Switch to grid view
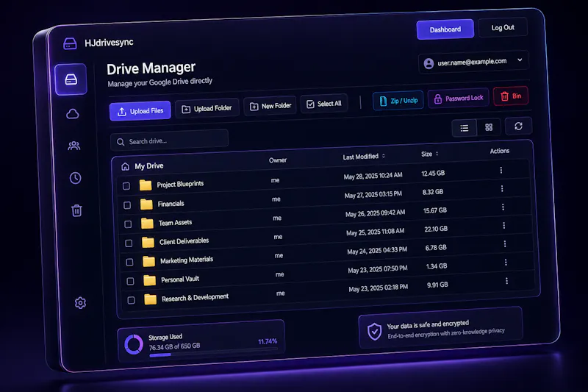588x392 pixels. 489,127
